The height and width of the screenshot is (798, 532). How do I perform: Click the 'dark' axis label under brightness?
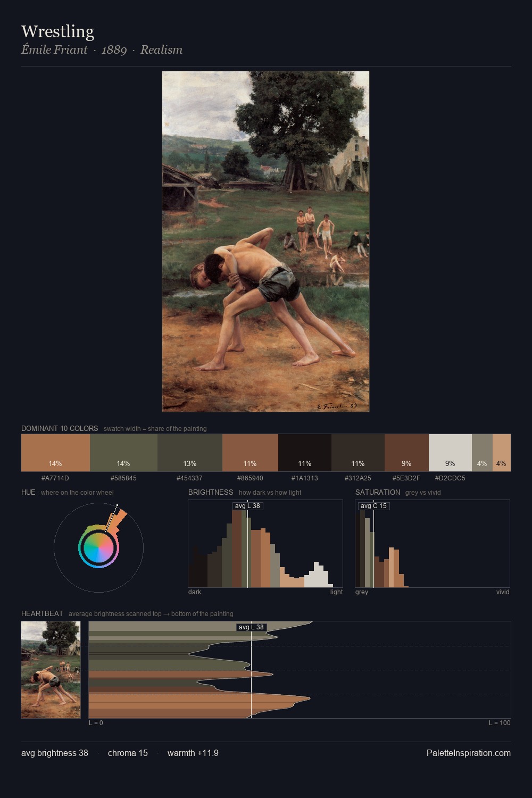[195, 592]
